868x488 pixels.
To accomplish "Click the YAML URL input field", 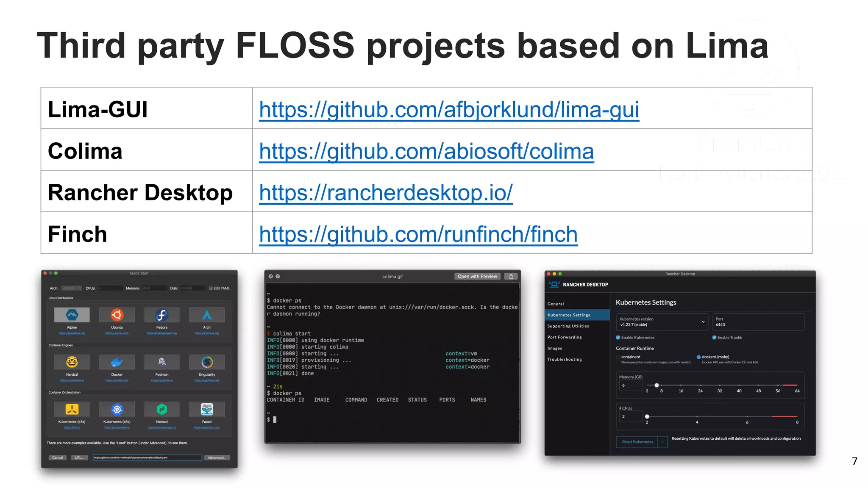I will tap(147, 457).
